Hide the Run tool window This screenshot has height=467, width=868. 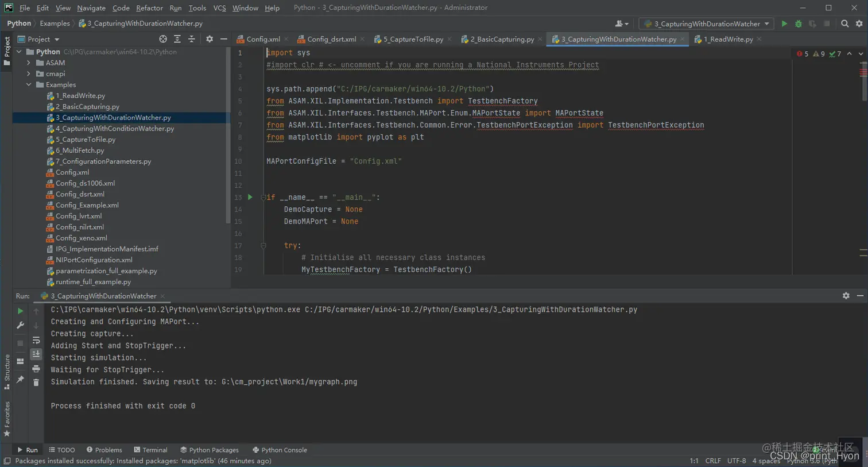860,295
